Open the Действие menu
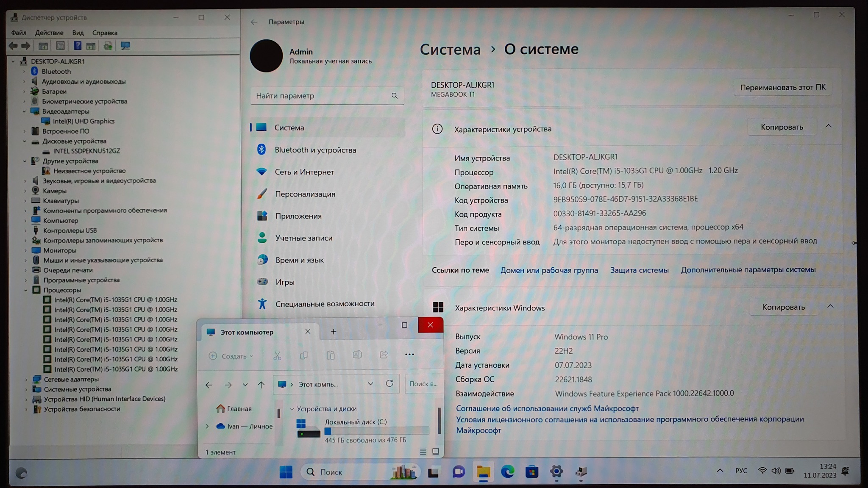 tap(49, 33)
